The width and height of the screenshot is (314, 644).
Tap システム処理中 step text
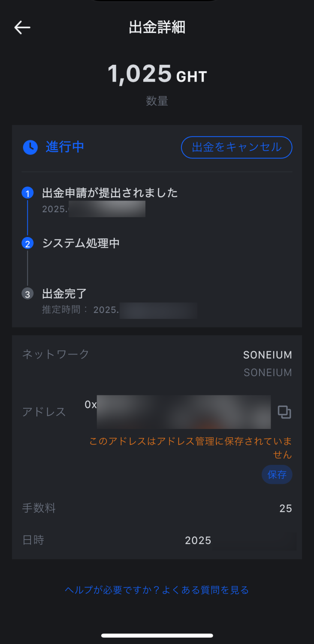[81, 243]
